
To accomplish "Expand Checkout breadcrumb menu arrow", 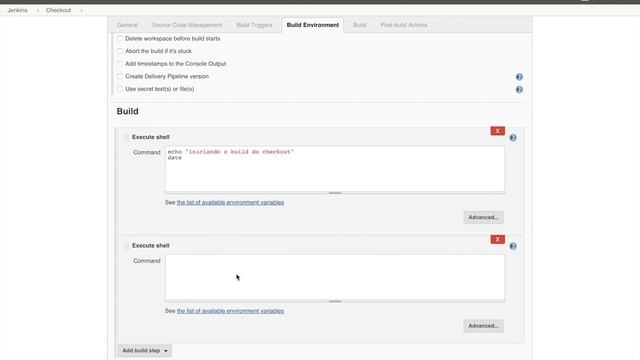I will [x=81, y=10].
